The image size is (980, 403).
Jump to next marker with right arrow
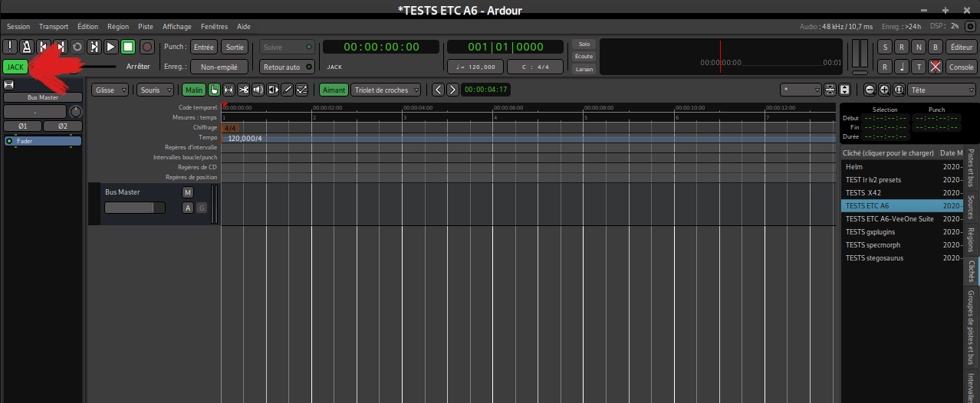coord(452,90)
